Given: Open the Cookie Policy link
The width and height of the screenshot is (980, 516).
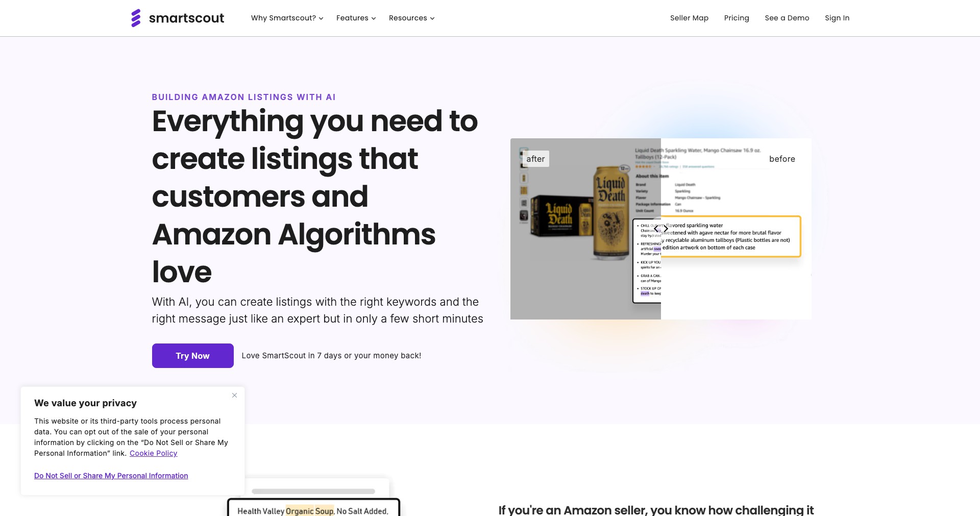Looking at the screenshot, I should pos(153,453).
